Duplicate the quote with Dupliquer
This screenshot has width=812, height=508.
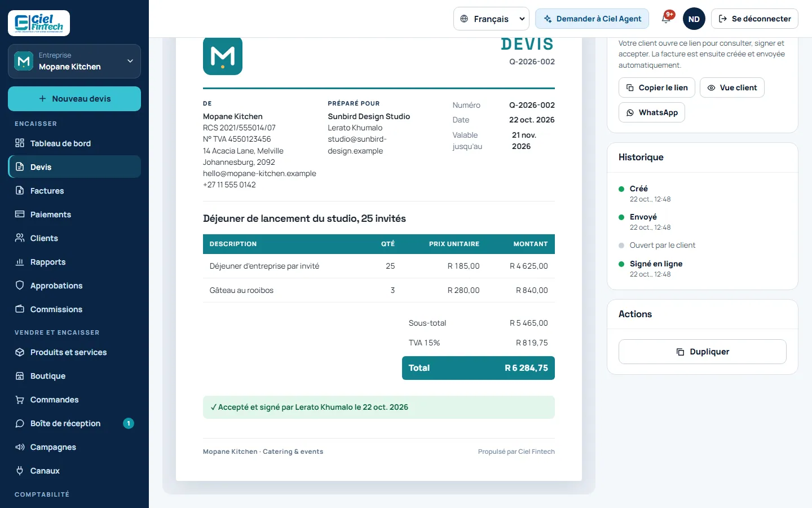pyautogui.click(x=703, y=352)
